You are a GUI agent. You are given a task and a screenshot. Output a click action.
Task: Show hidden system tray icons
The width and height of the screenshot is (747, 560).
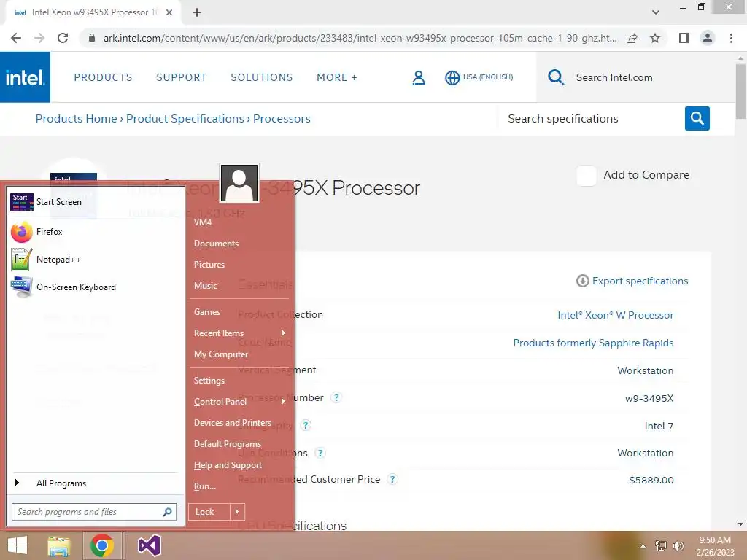643,546
